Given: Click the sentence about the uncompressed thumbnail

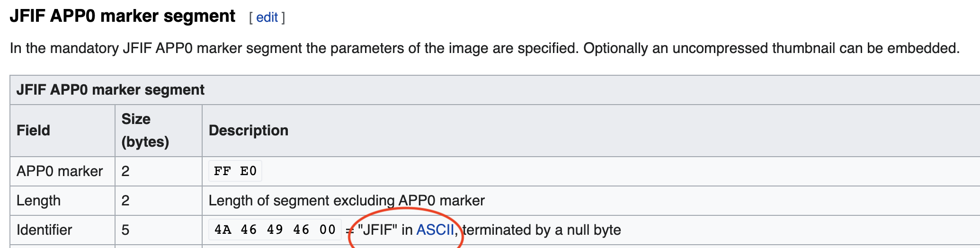Looking at the screenshot, I should (771, 48).
